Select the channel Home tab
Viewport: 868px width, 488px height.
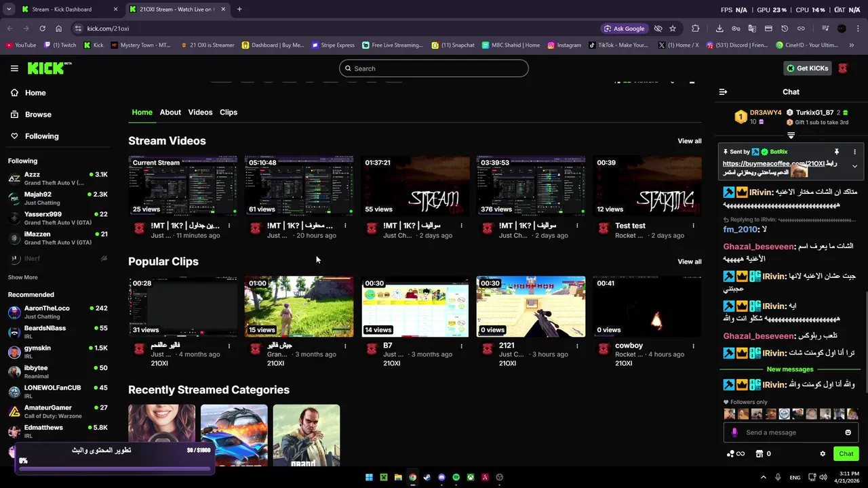point(142,113)
